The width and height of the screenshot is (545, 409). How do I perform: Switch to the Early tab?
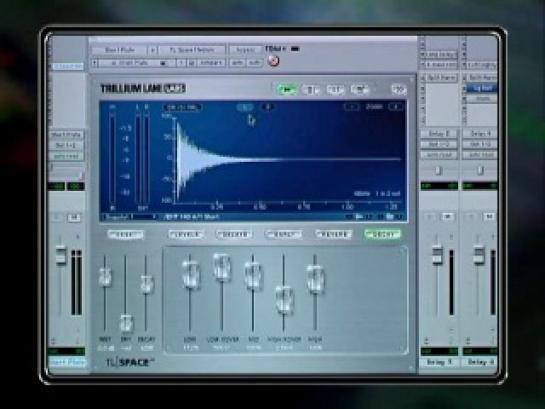[283, 235]
